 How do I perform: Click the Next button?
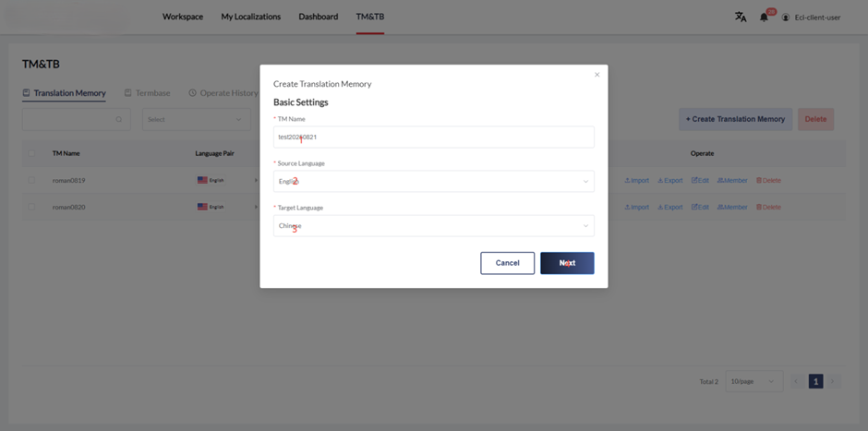(x=567, y=263)
